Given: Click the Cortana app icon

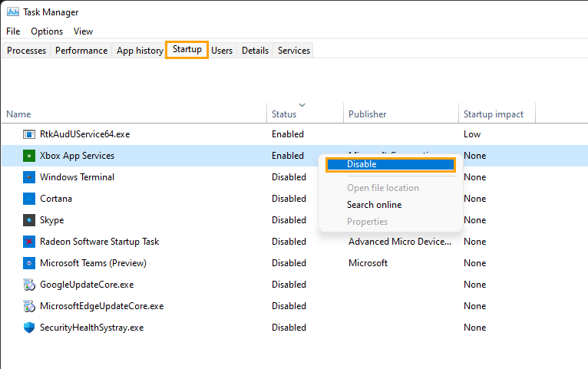Looking at the screenshot, I should 29,199.
